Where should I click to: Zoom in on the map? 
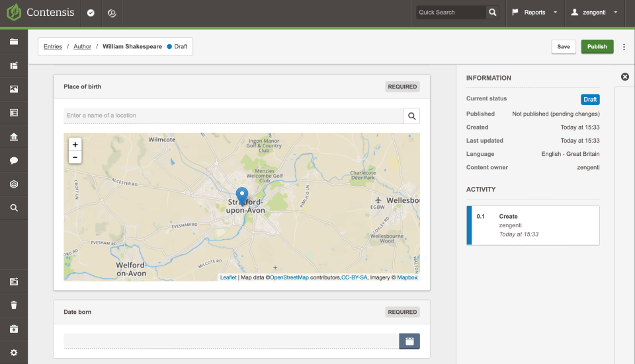(75, 144)
